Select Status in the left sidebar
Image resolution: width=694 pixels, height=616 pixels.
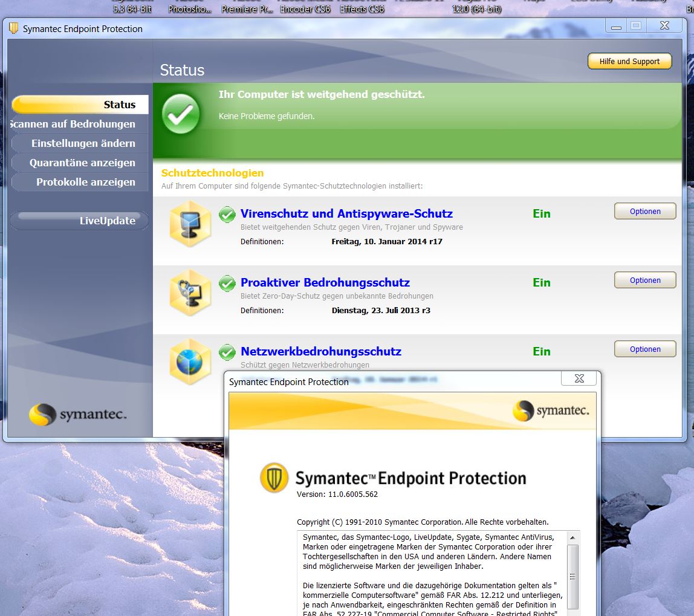(x=80, y=105)
